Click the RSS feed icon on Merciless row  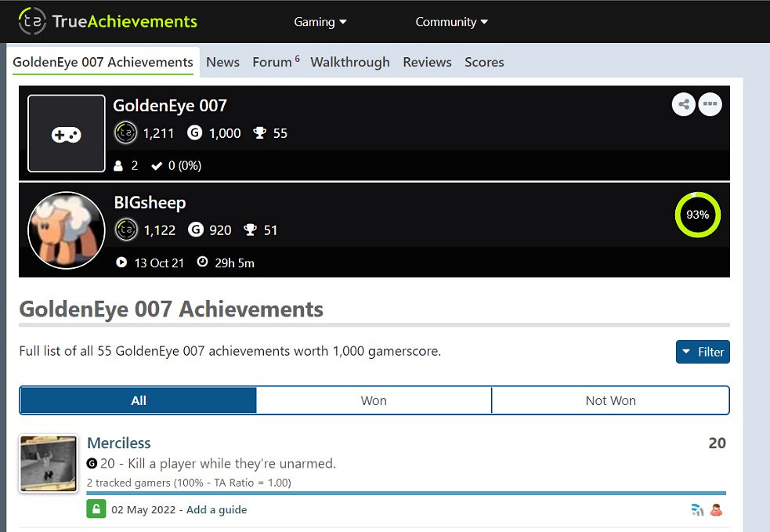[x=697, y=510]
